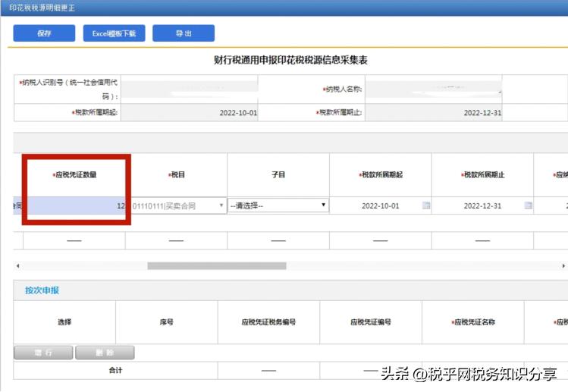Click the 合计 total row label
The height and width of the screenshot is (392, 568).
click(x=115, y=370)
